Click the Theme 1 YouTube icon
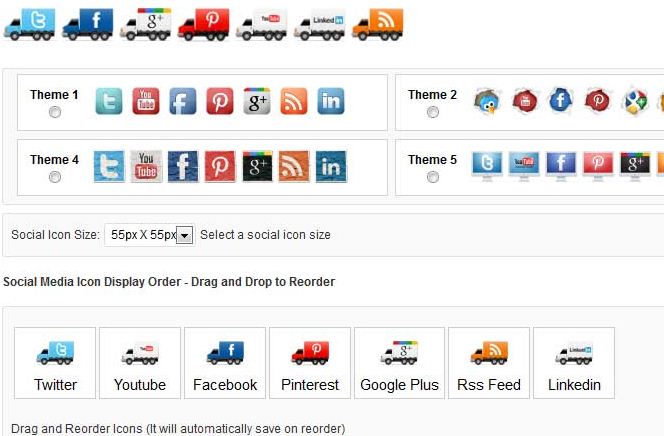Image resolution: width=664 pixels, height=436 pixels. point(146,101)
